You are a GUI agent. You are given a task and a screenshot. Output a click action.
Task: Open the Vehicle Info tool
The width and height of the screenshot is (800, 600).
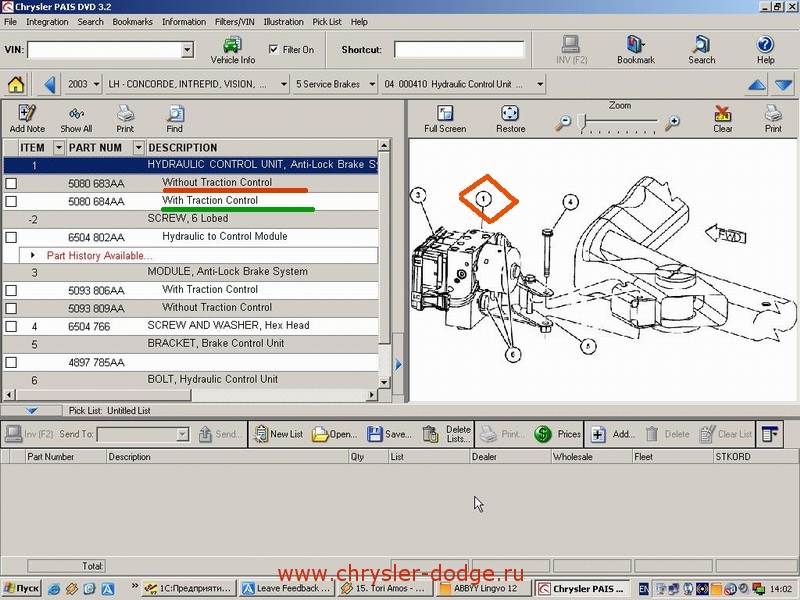233,50
